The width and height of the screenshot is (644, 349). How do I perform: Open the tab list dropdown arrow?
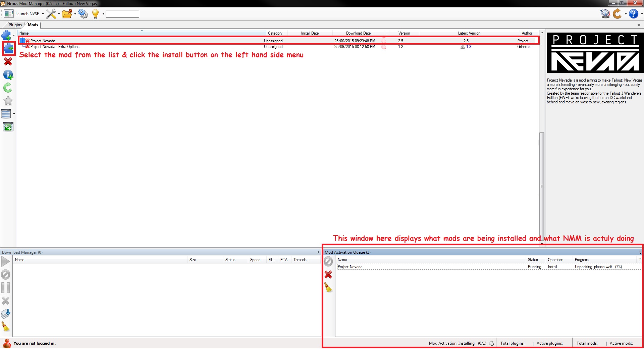pyautogui.click(x=639, y=25)
